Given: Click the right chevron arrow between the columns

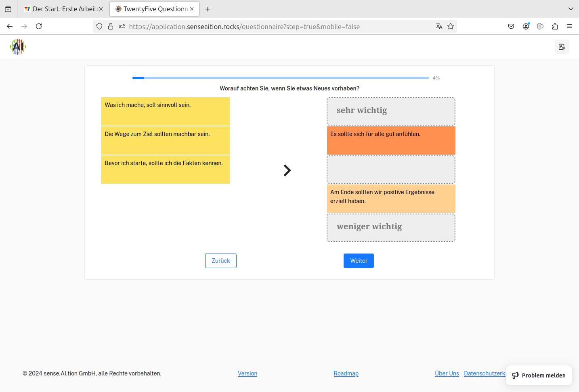Looking at the screenshot, I should [x=287, y=170].
